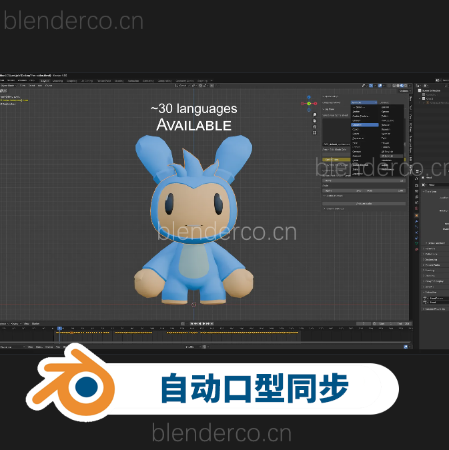This screenshot has width=449, height=450.
Task: Open the Layout workspace tab
Action: coord(45,81)
